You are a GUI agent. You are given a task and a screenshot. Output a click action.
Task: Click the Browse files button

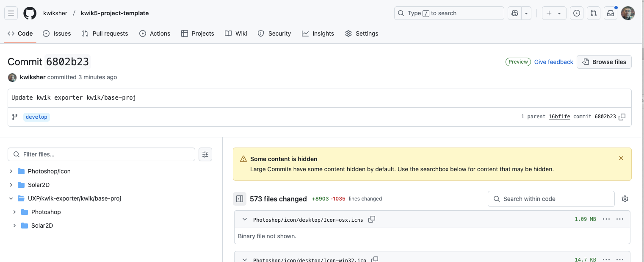coord(604,62)
